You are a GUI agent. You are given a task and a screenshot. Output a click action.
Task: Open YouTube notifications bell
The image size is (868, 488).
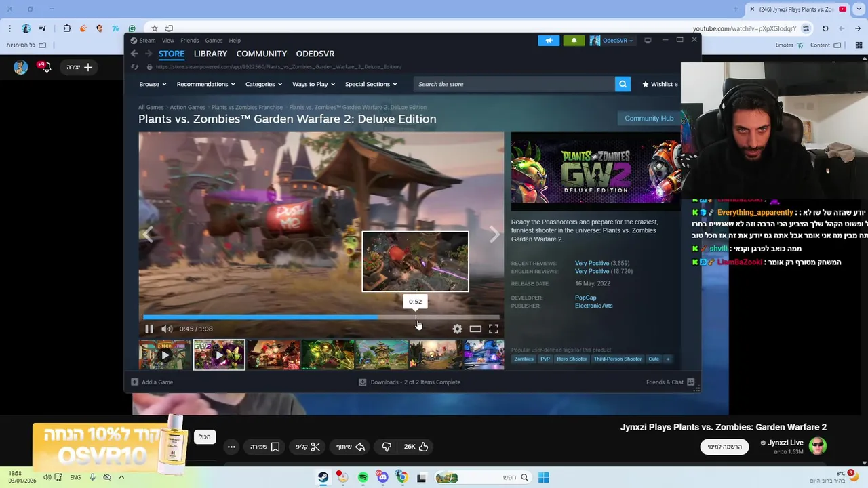click(x=45, y=67)
